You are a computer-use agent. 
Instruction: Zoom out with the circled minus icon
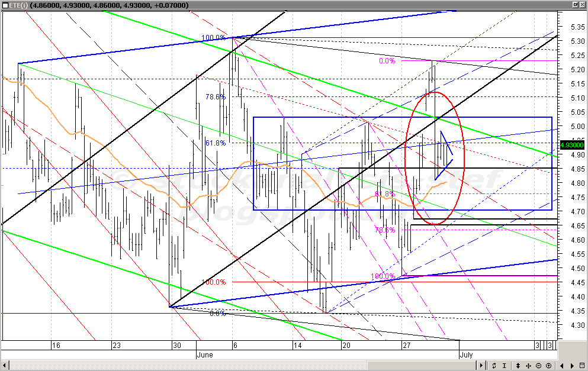point(538,366)
